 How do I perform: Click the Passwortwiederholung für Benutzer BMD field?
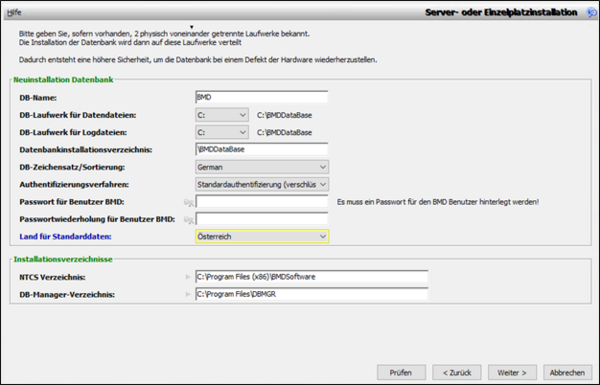click(262, 219)
